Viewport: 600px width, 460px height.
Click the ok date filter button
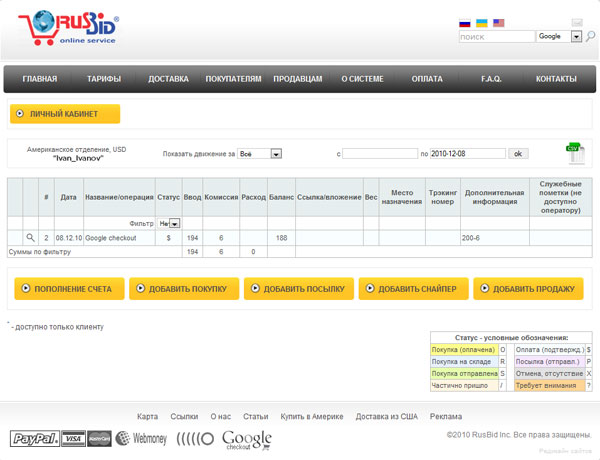click(x=518, y=154)
